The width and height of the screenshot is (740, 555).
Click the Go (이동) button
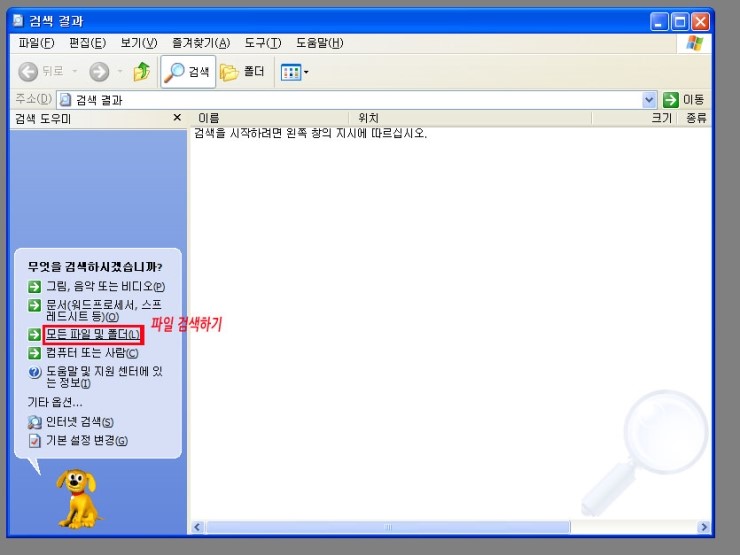(684, 100)
